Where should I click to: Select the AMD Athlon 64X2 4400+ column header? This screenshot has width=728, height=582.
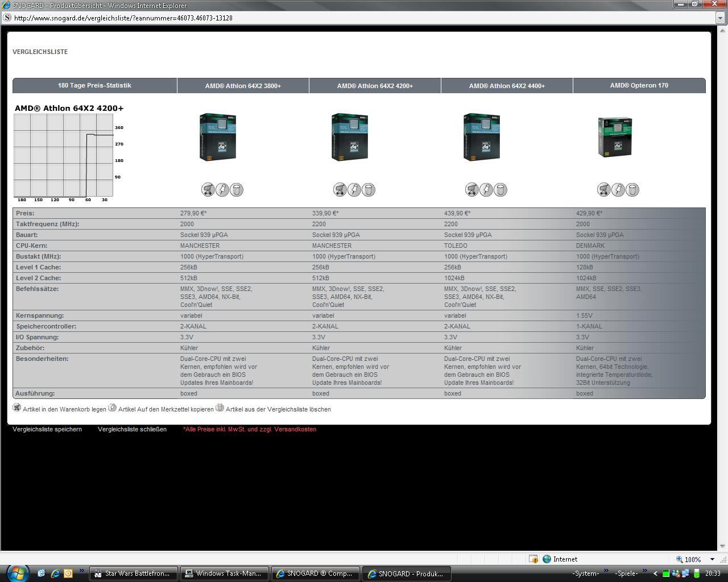tap(507, 86)
